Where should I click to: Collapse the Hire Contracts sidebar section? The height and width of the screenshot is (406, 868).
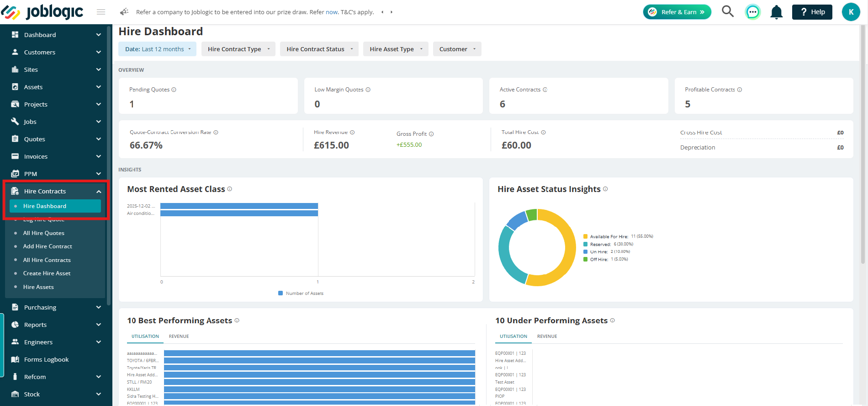[99, 192]
